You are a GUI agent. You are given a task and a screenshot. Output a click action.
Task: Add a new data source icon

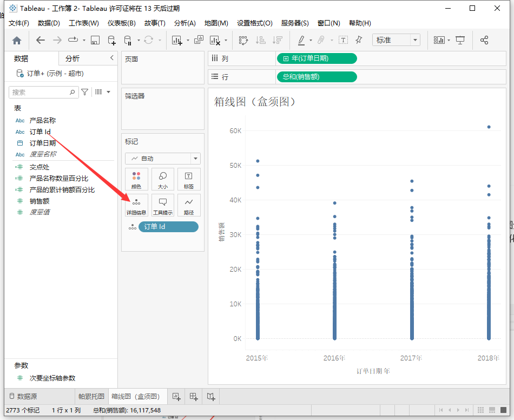pyautogui.click(x=112, y=41)
